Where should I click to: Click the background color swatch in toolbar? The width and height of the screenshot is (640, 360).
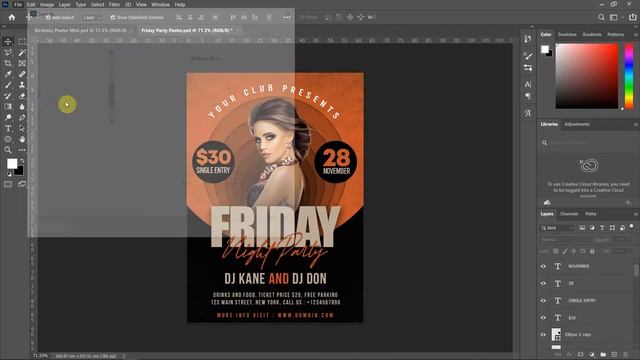20,171
